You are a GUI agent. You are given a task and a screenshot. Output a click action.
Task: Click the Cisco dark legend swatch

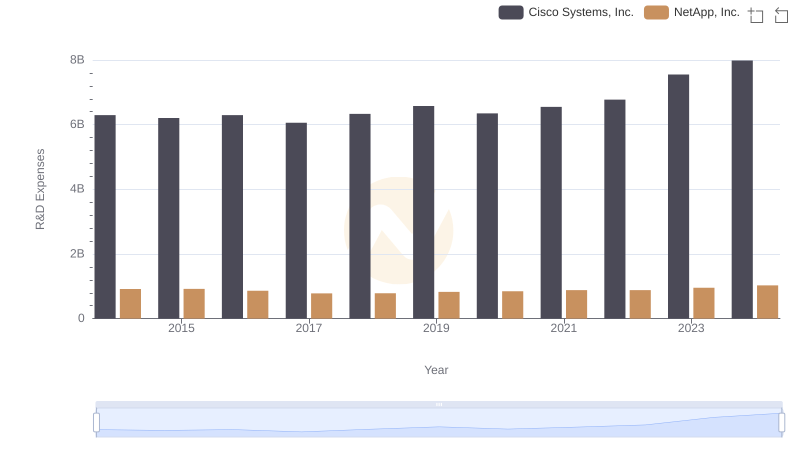click(511, 12)
